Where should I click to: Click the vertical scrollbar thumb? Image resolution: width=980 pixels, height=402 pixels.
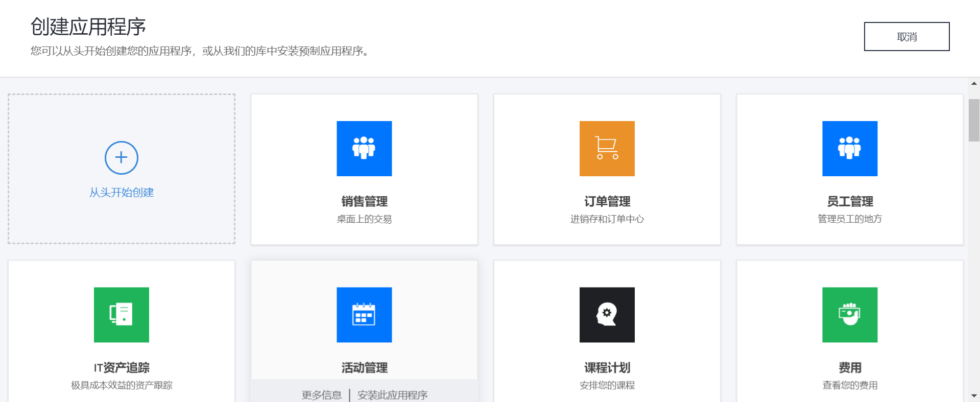click(974, 120)
